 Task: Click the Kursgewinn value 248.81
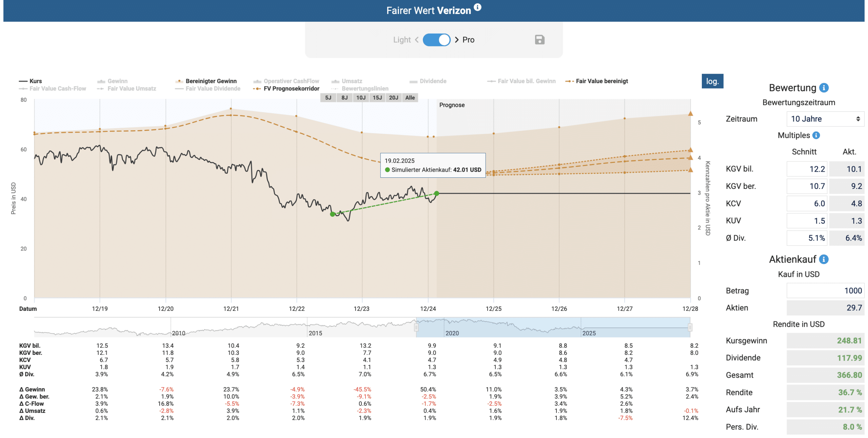click(825, 341)
